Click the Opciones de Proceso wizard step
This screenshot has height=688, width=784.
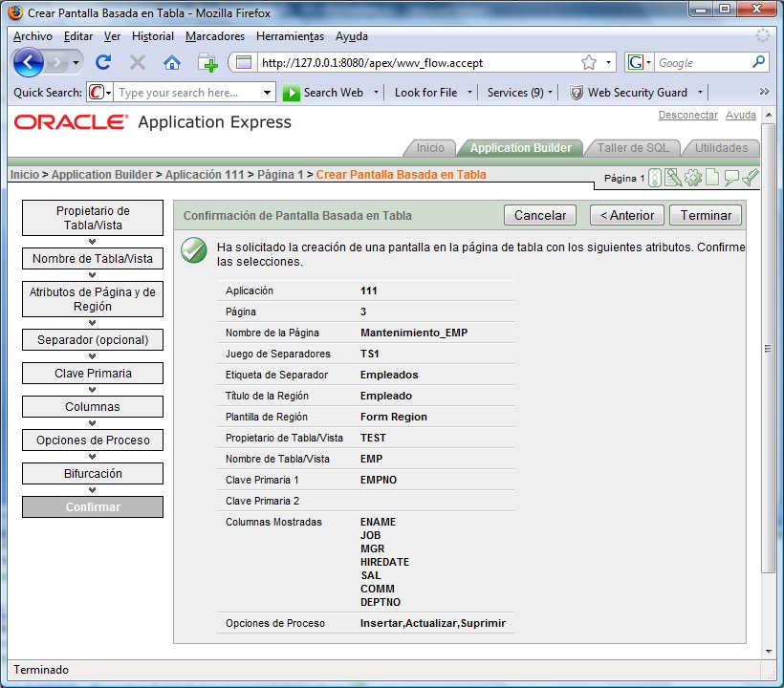(x=93, y=441)
